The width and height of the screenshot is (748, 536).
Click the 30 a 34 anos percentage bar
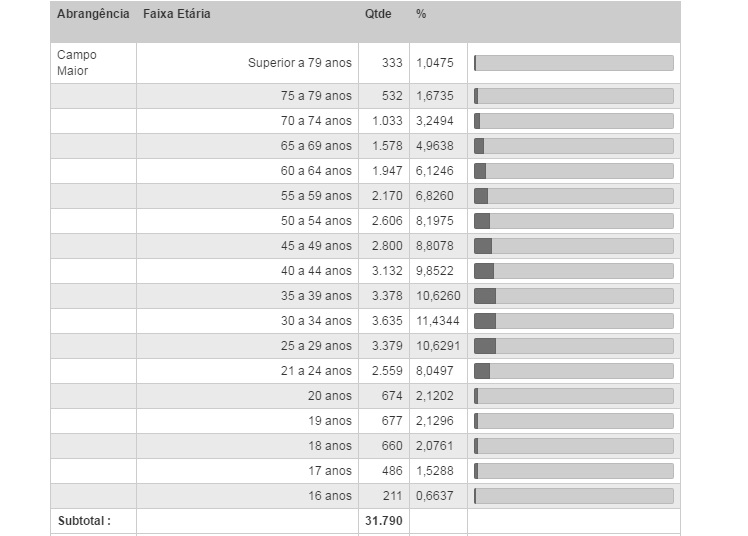tap(574, 321)
